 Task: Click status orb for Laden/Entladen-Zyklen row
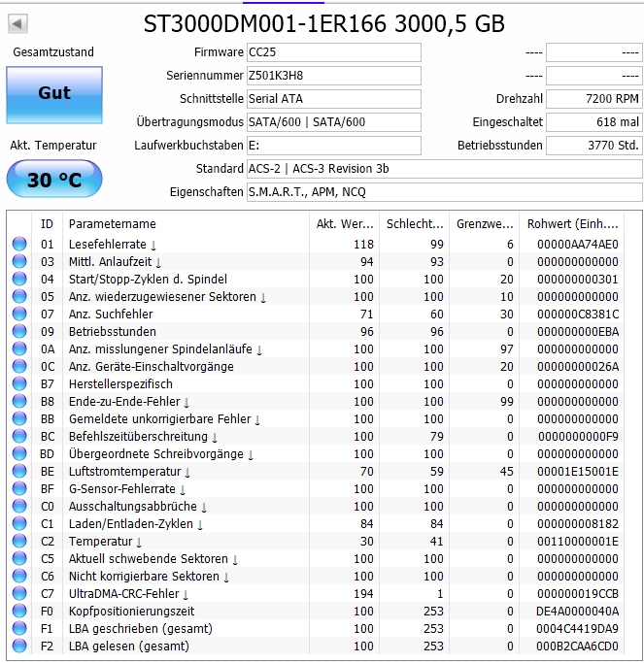(x=19, y=523)
